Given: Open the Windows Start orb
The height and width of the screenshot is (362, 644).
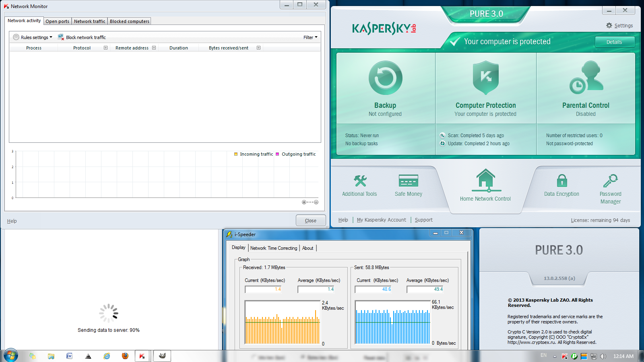Looking at the screenshot, I should pyautogui.click(x=11, y=356).
